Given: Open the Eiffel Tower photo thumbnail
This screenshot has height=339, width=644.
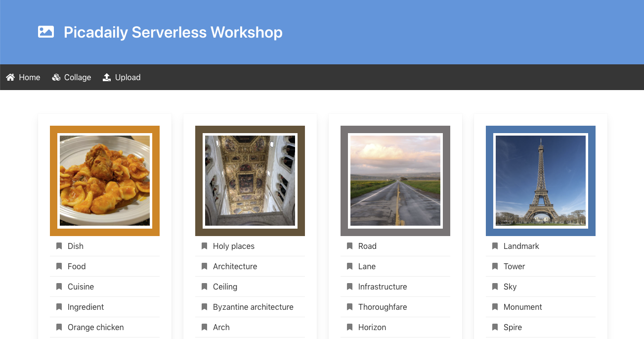Looking at the screenshot, I should pyautogui.click(x=541, y=181).
